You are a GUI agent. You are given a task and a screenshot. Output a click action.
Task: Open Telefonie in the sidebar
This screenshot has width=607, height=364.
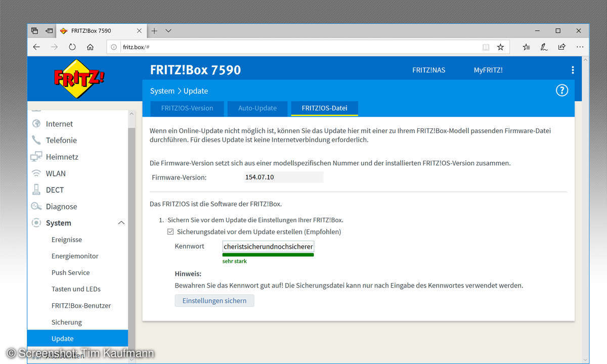61,141
